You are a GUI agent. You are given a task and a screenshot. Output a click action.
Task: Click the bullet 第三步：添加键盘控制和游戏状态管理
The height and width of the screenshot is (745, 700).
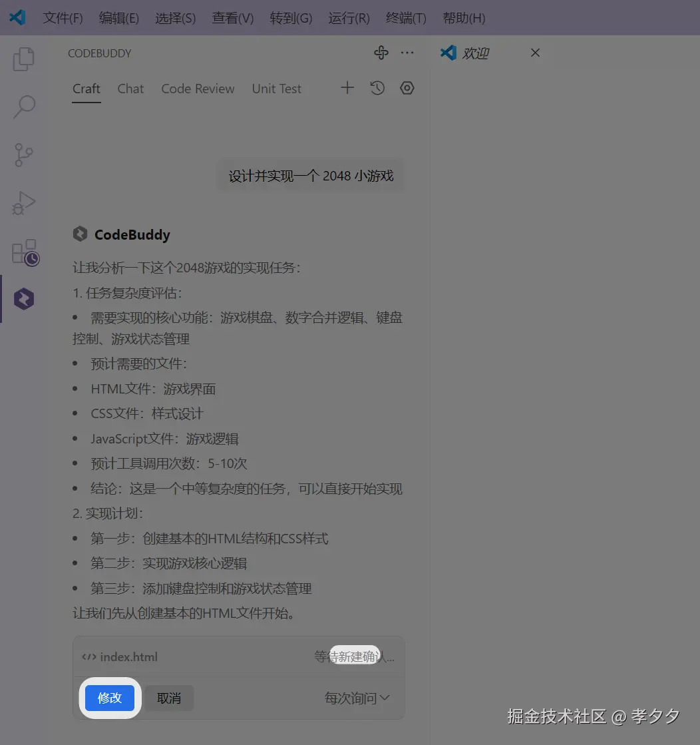point(201,589)
